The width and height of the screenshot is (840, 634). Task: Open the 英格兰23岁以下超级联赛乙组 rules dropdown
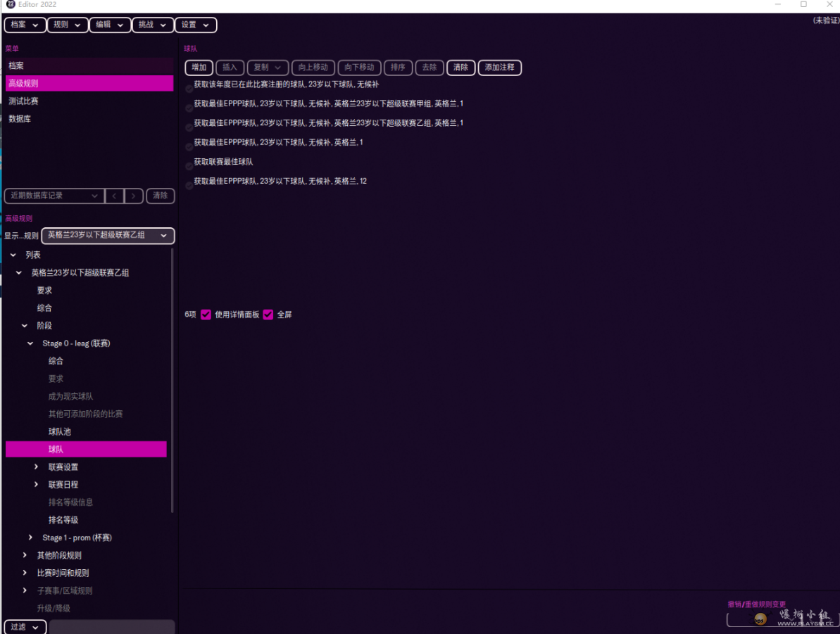pyautogui.click(x=108, y=236)
